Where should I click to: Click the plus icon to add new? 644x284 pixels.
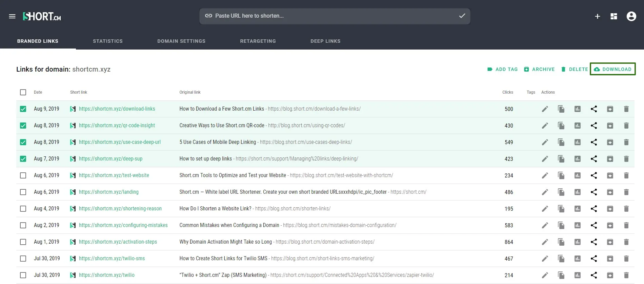pyautogui.click(x=598, y=16)
